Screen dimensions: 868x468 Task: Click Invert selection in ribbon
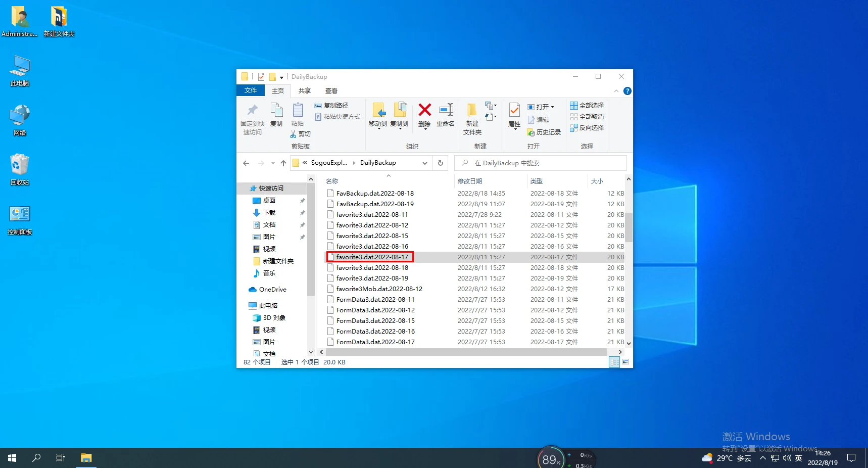tap(587, 128)
